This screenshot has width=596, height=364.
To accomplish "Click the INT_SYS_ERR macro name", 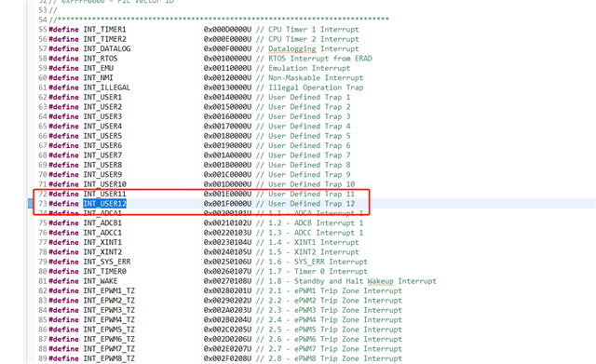I will coord(107,262).
